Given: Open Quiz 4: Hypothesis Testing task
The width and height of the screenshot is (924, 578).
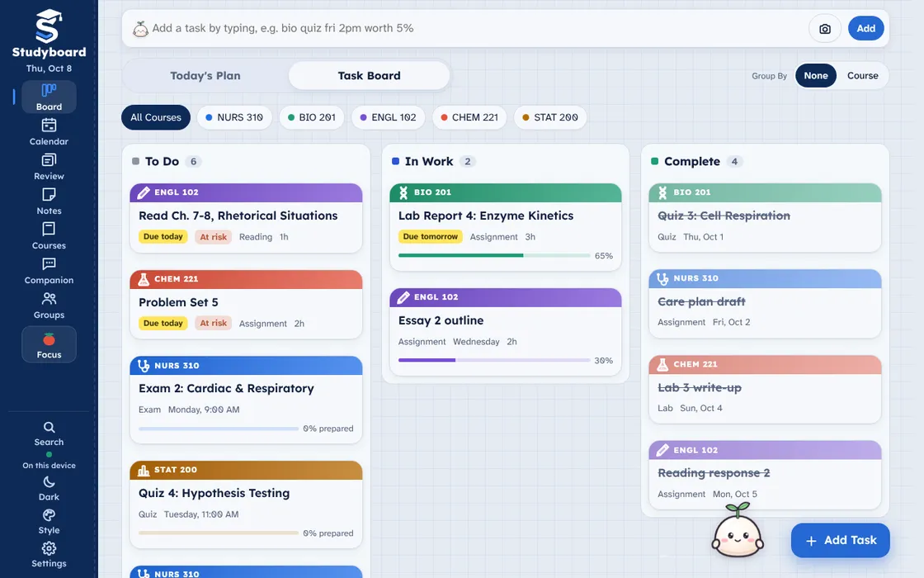Looking at the screenshot, I should tap(246, 505).
